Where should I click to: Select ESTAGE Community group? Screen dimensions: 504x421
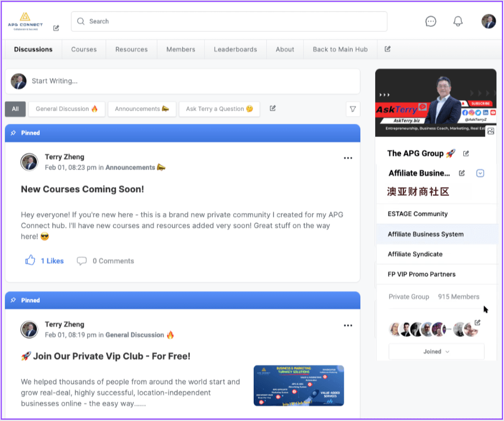436,214
